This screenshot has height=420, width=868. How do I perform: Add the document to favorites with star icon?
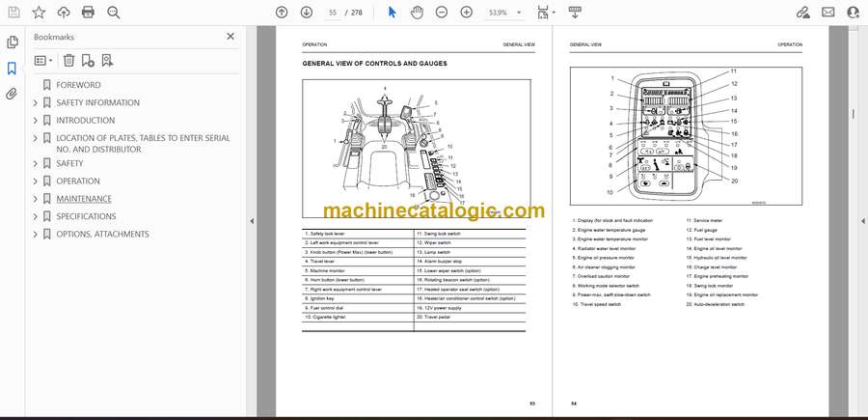[39, 13]
